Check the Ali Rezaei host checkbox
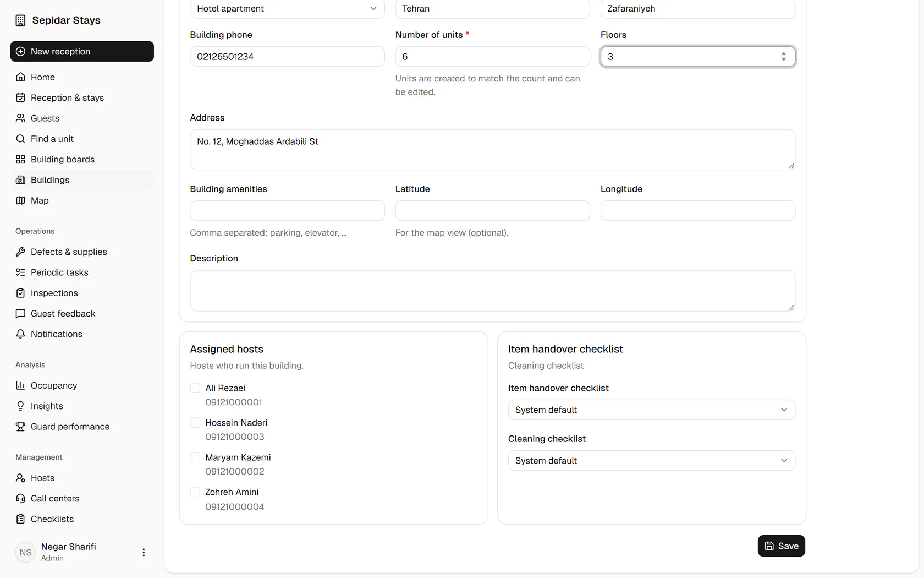 [x=195, y=388]
